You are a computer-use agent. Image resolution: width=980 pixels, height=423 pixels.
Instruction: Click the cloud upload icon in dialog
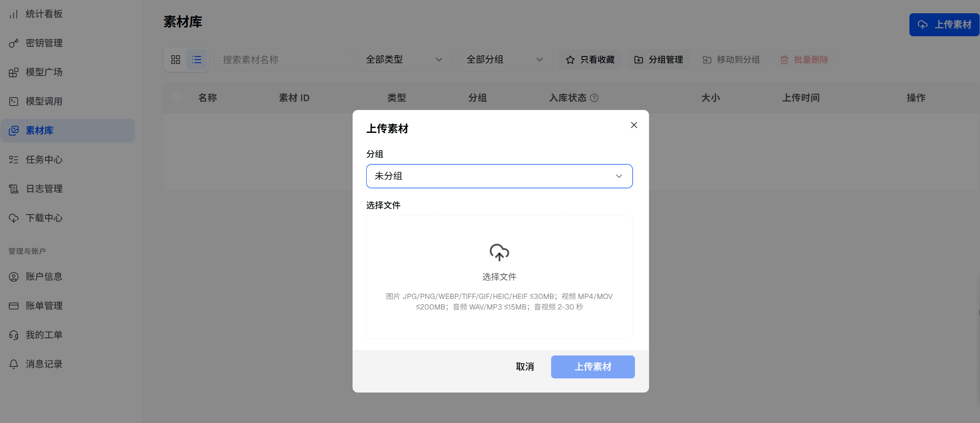coord(499,253)
